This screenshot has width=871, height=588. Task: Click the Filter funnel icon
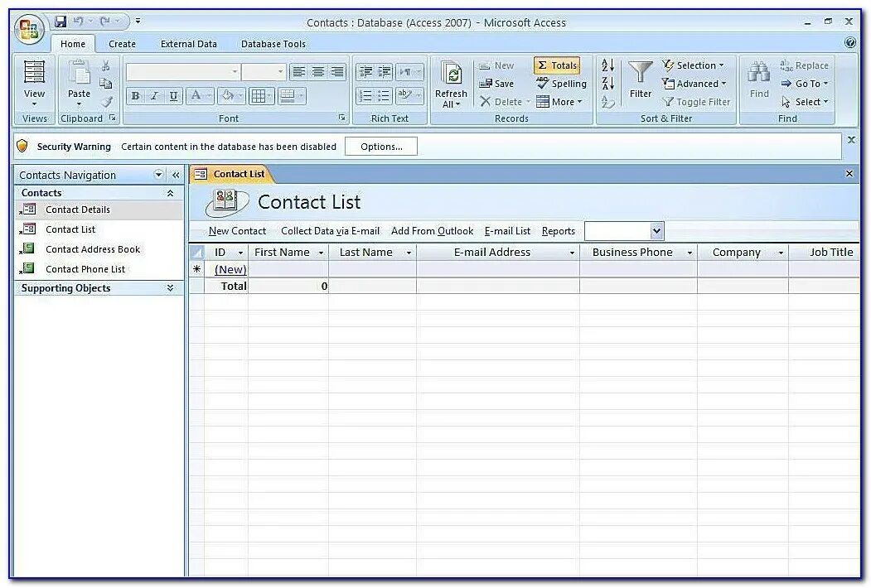tap(641, 73)
